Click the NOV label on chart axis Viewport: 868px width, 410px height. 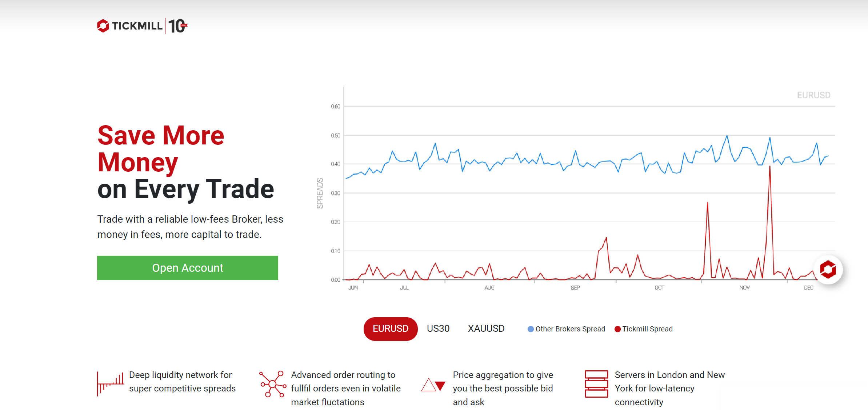(x=744, y=288)
